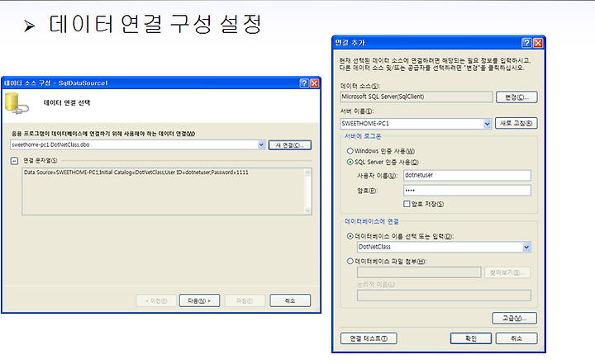The image size is (595, 364).
Task: Click the database file attach path field
Action: pyautogui.click(x=419, y=272)
